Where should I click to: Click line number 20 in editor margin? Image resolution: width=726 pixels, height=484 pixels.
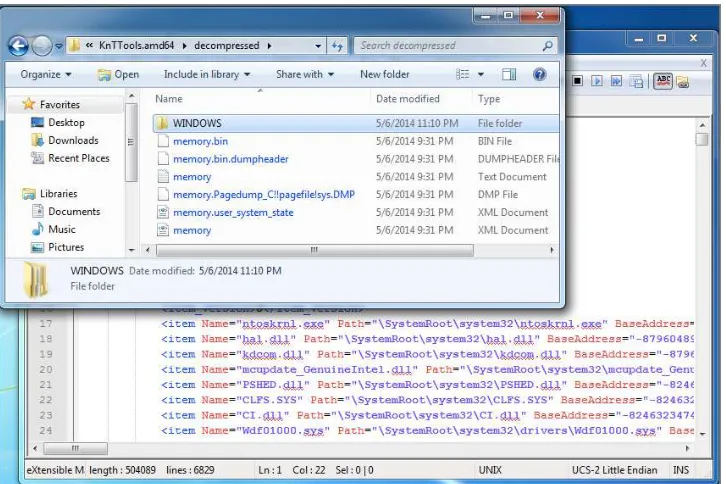pos(46,370)
